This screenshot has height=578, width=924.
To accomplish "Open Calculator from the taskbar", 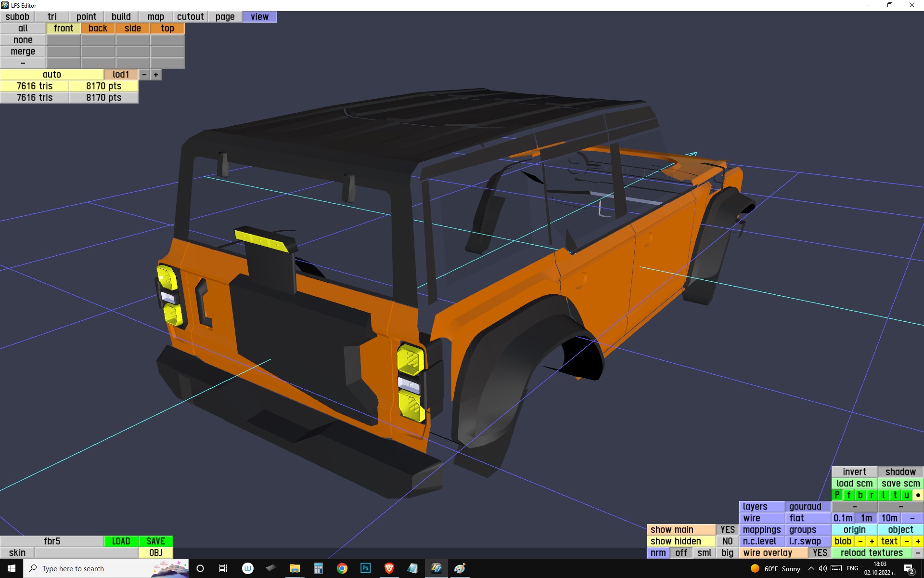I will pos(318,568).
